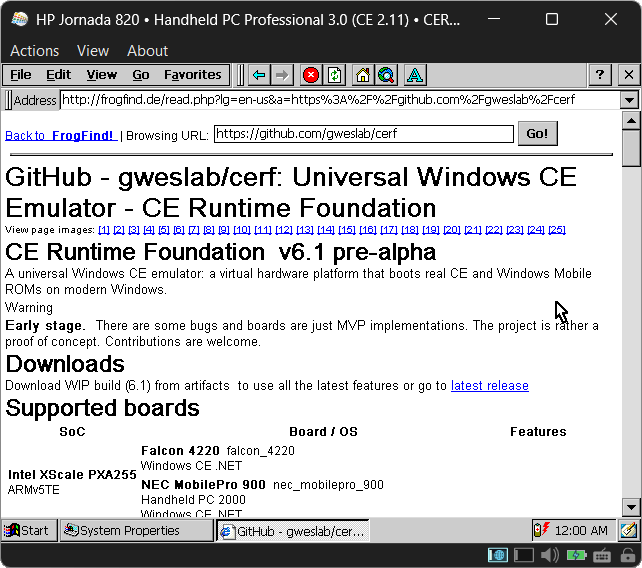View page image link [13]

305,230
